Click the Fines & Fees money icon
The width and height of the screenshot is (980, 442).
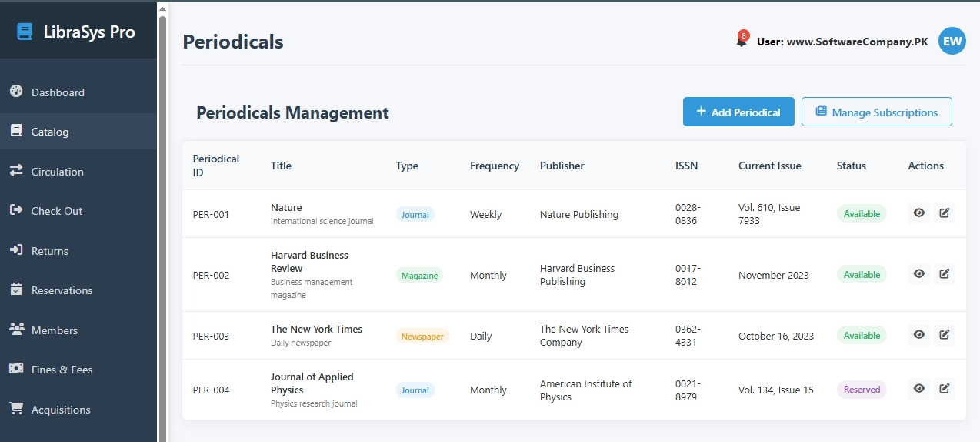point(16,369)
